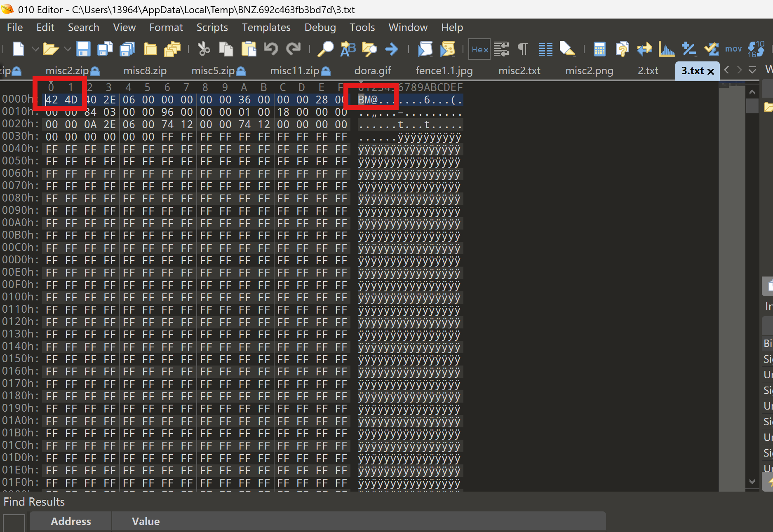The image size is (773, 532).
Task: Close the 3.txt tab
Action: [x=711, y=72]
